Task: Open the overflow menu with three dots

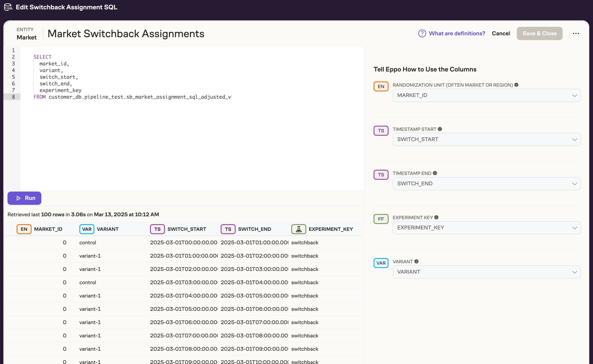Action: [x=576, y=33]
